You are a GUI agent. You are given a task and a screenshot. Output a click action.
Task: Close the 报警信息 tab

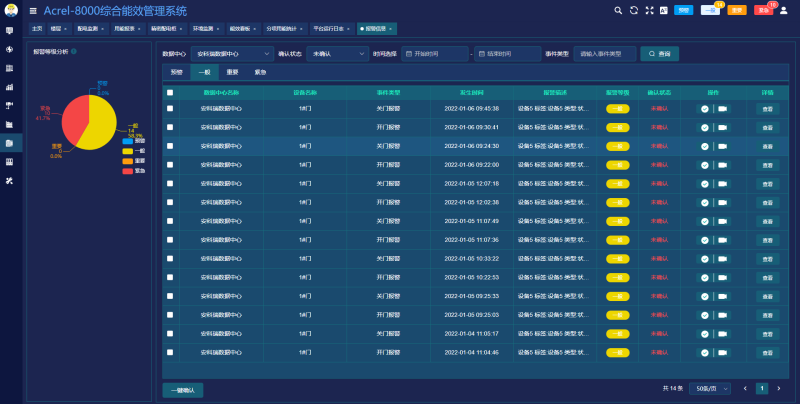tap(390, 29)
